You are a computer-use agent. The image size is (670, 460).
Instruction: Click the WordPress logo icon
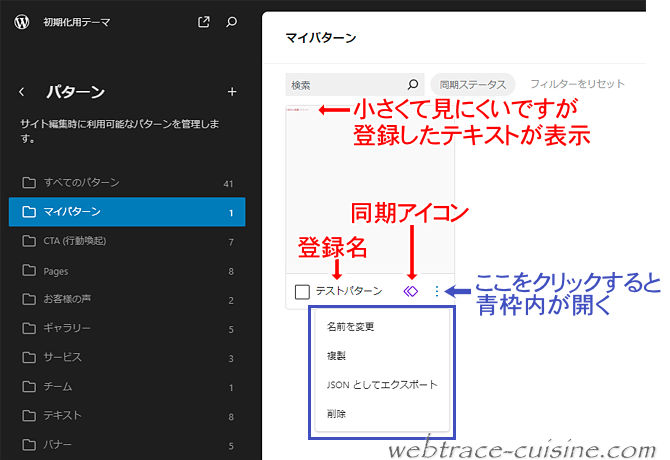pyautogui.click(x=22, y=21)
